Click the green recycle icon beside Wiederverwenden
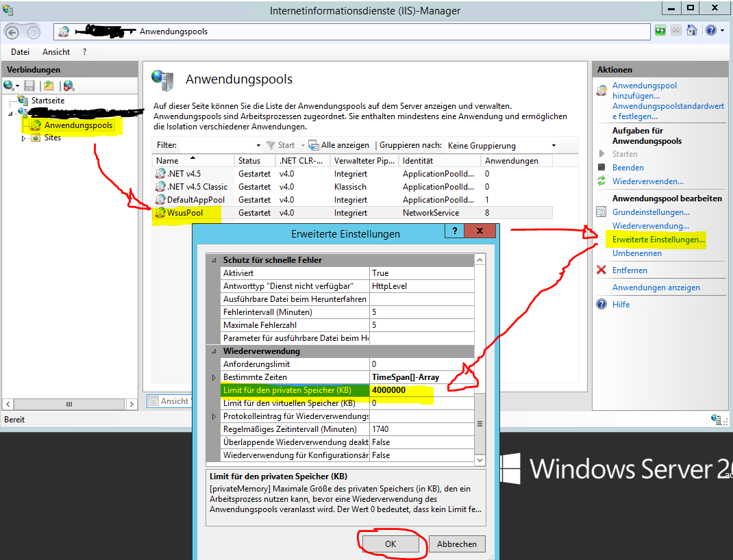The height and width of the screenshot is (560, 733). click(x=601, y=181)
